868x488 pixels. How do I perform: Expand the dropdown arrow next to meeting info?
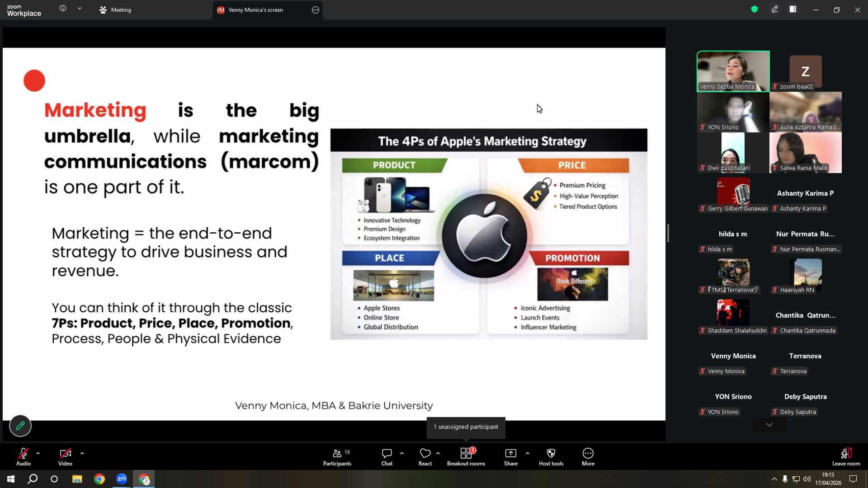click(x=80, y=9)
